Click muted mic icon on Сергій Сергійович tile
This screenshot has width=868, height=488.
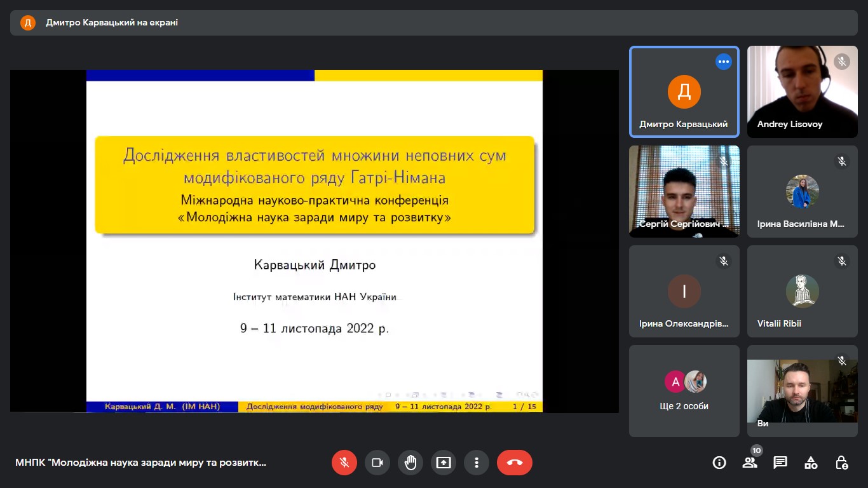click(x=723, y=161)
